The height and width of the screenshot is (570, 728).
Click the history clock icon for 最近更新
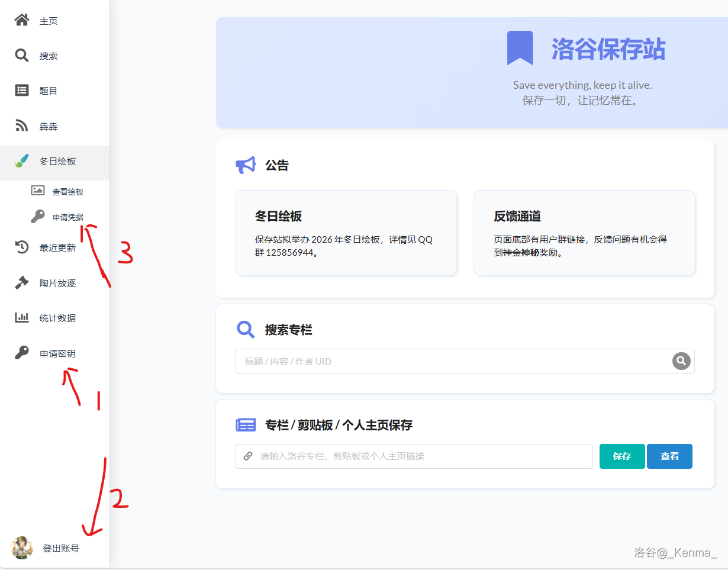[x=22, y=247]
